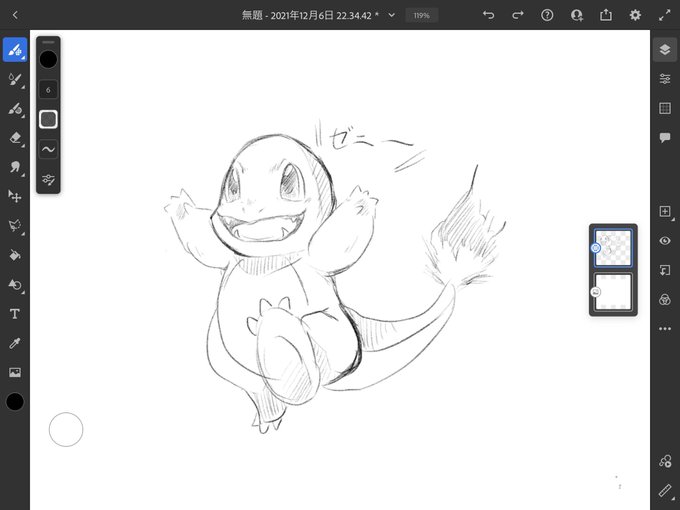
Task: Select the Move/Transform tool
Action: 15,196
